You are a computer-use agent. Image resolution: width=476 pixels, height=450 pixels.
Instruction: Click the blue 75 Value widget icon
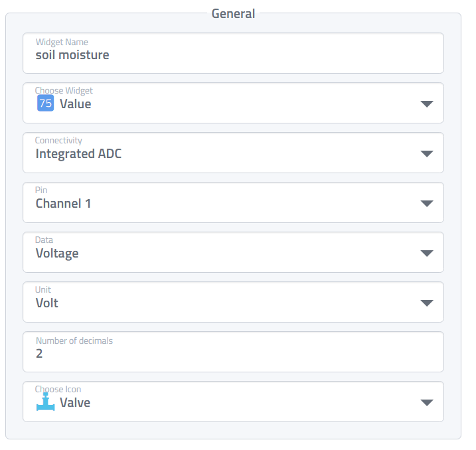click(x=45, y=104)
